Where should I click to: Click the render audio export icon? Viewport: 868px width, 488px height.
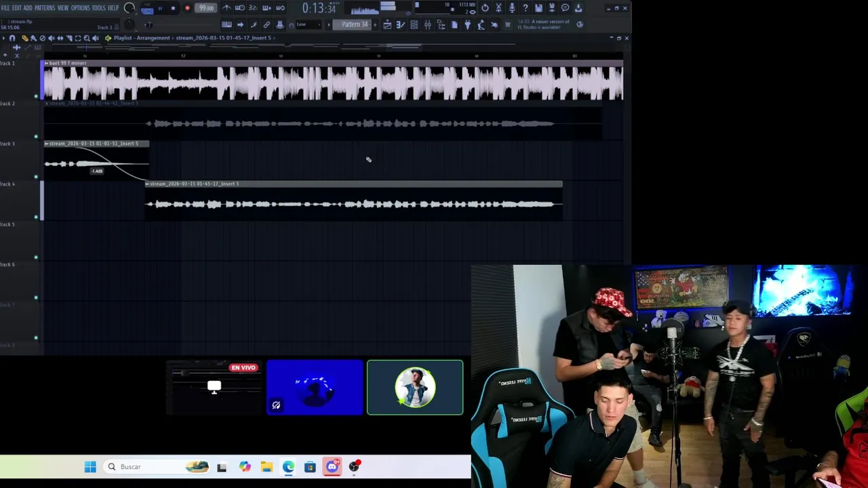(552, 8)
